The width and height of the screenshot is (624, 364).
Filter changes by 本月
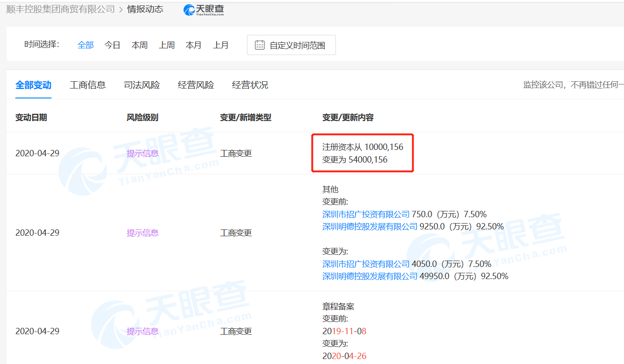click(x=194, y=45)
